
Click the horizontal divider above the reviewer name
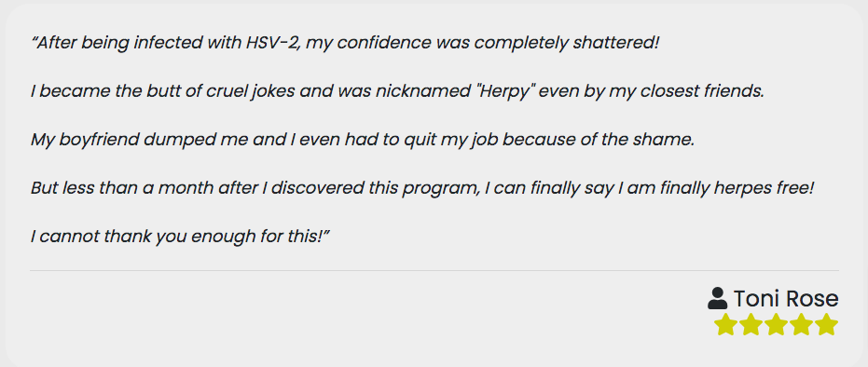point(434,271)
